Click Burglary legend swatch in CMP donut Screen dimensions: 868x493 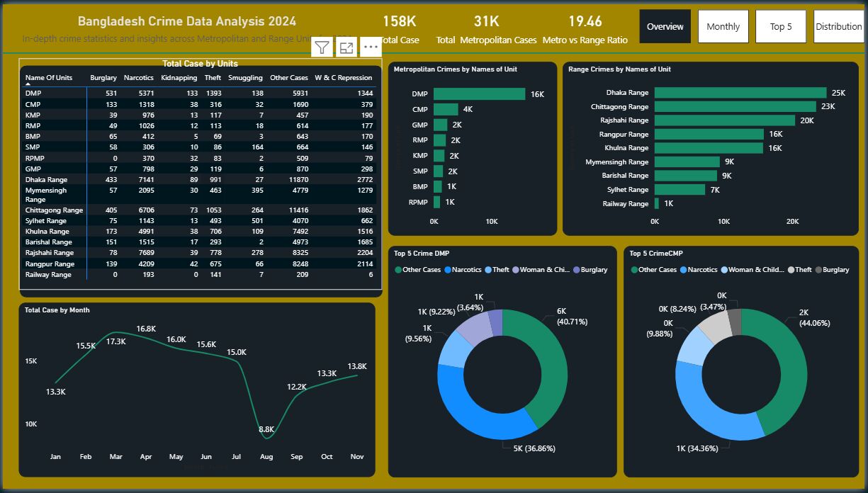coord(819,270)
